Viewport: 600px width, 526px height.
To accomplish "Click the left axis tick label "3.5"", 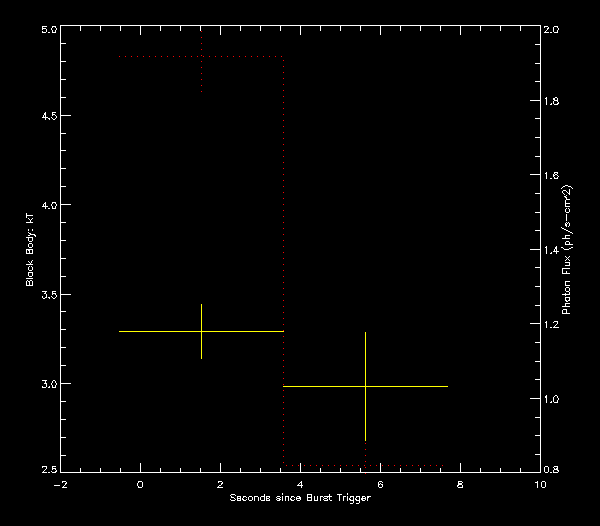I will point(46,296).
